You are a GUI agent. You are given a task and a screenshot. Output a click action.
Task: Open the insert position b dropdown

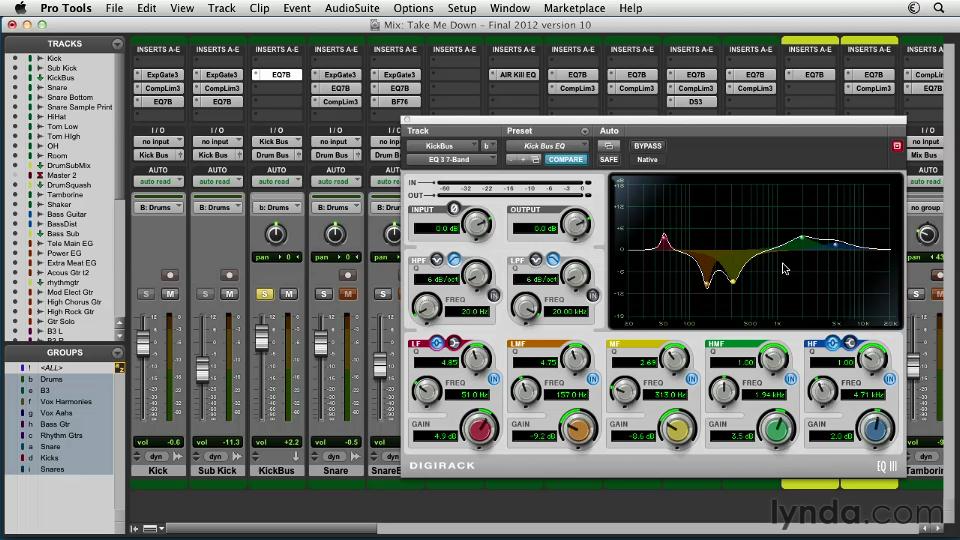489,146
